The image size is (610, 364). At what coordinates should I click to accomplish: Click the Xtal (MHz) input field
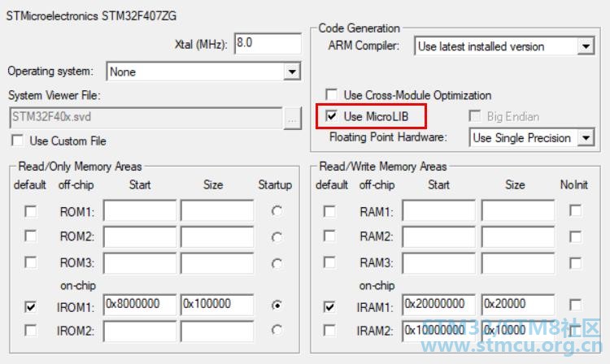(x=268, y=43)
